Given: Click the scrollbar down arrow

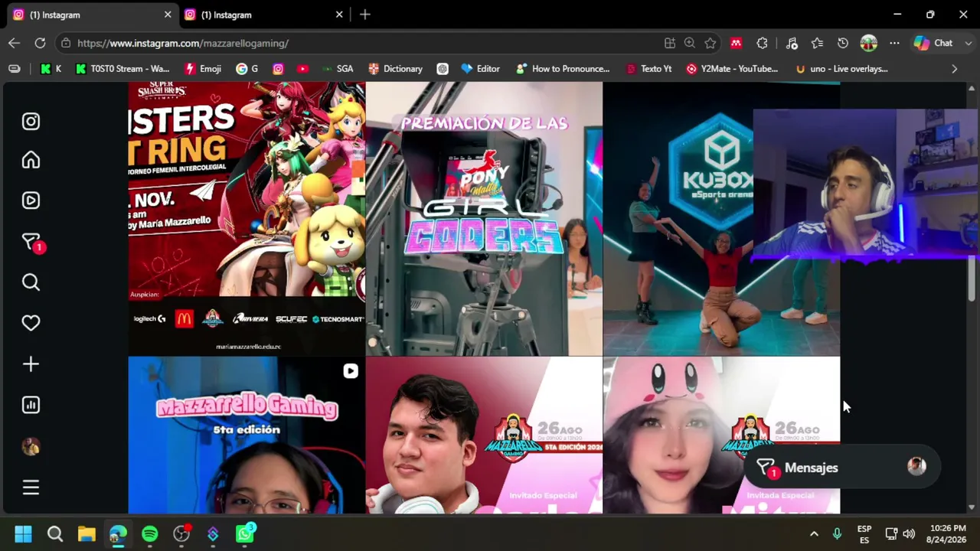Looking at the screenshot, I should click(x=972, y=507).
